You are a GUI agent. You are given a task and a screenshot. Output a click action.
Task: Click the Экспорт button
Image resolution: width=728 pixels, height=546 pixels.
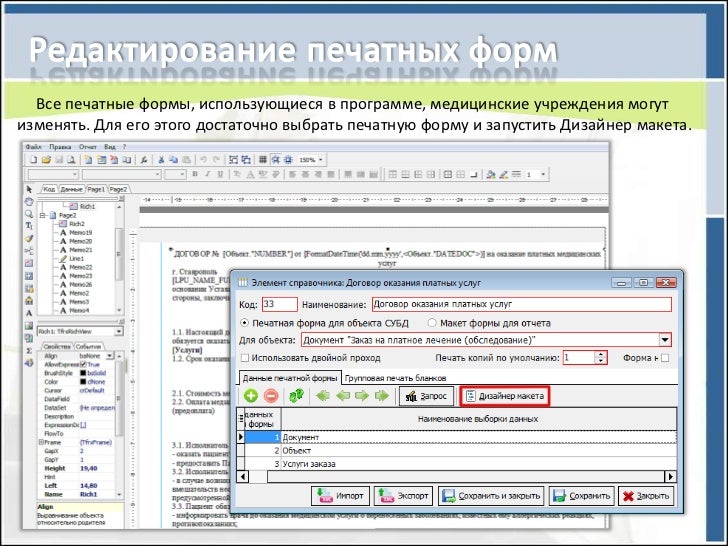(403, 496)
